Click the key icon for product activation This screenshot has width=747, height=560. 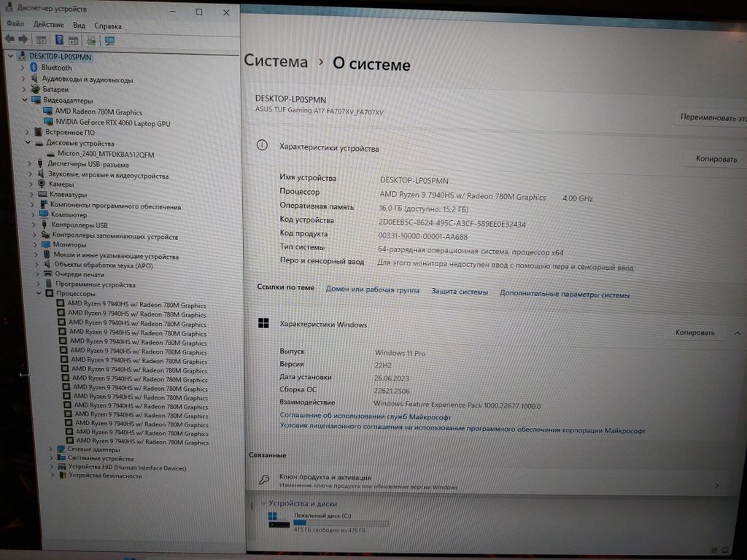pos(264,481)
